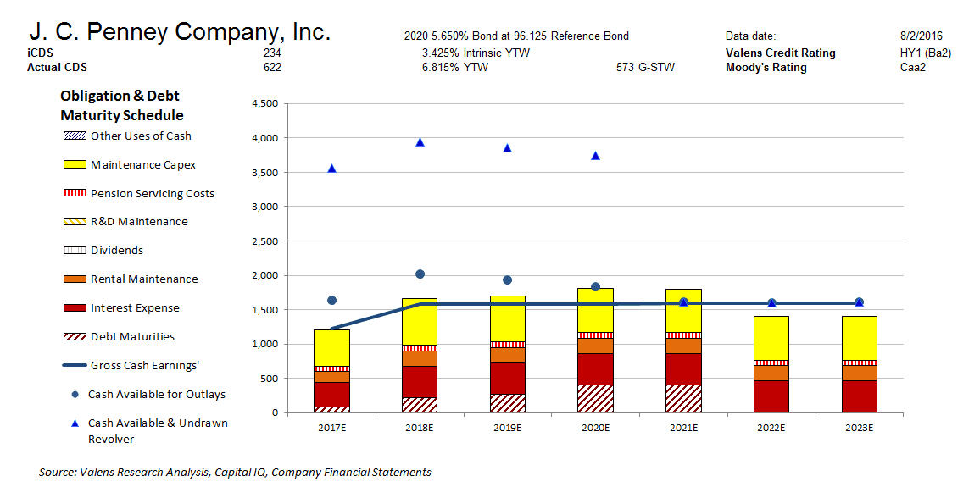This screenshot has width=980, height=498.
Task: Click the 2021E orange Rental Maintenance segment
Action: (684, 346)
